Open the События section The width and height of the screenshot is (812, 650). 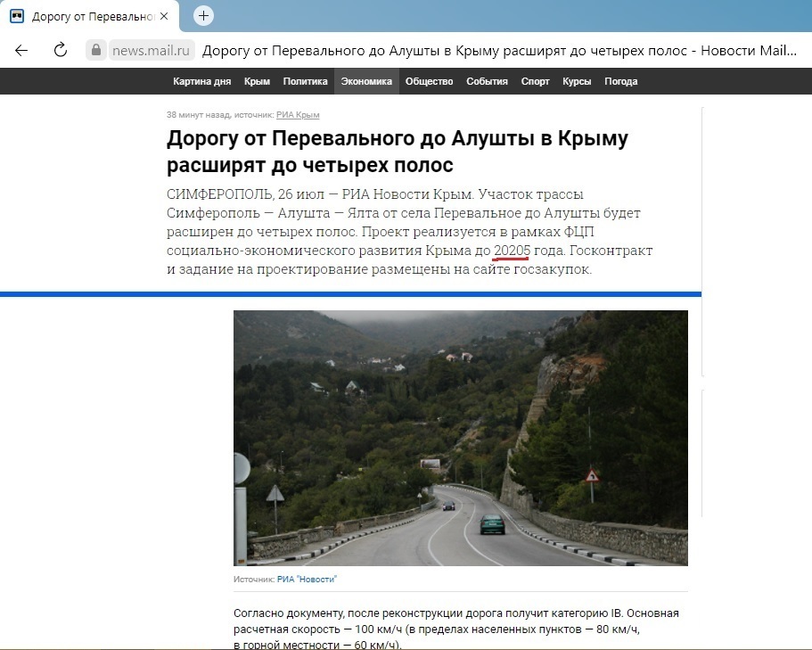pyautogui.click(x=487, y=81)
